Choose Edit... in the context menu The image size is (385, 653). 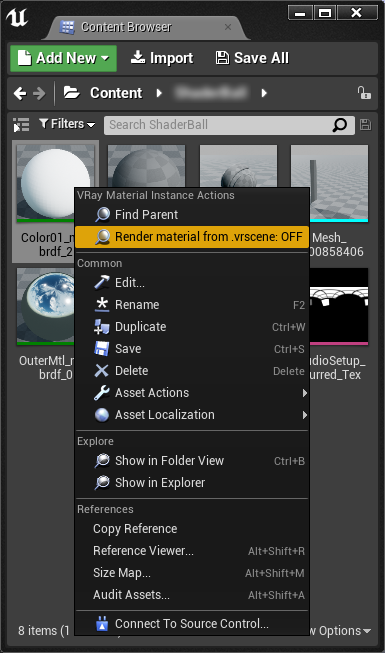[x=192, y=283]
